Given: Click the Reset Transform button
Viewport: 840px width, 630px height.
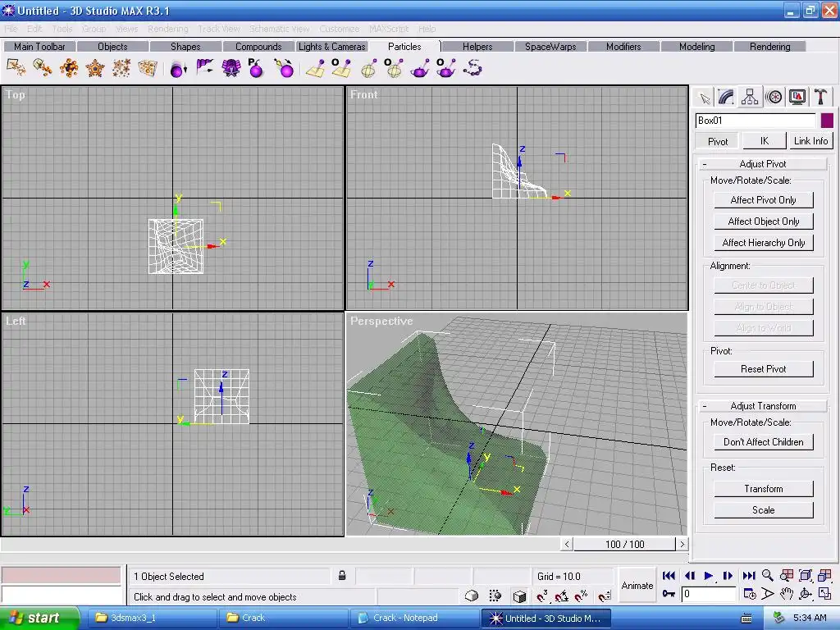Looking at the screenshot, I should pos(764,489).
